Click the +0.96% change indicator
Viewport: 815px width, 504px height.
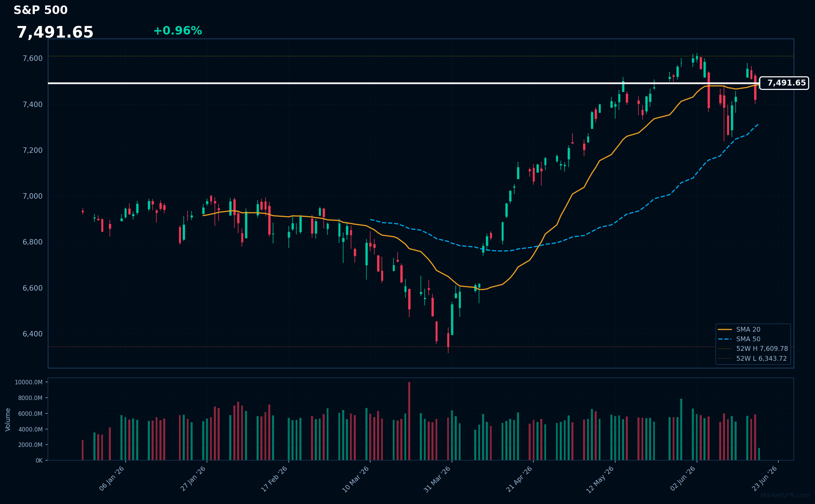click(178, 31)
